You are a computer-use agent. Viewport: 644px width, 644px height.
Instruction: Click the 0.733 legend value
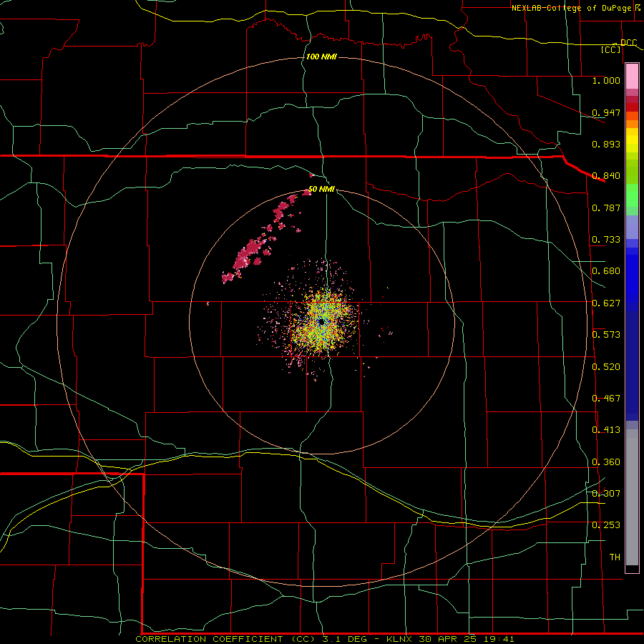(x=606, y=240)
